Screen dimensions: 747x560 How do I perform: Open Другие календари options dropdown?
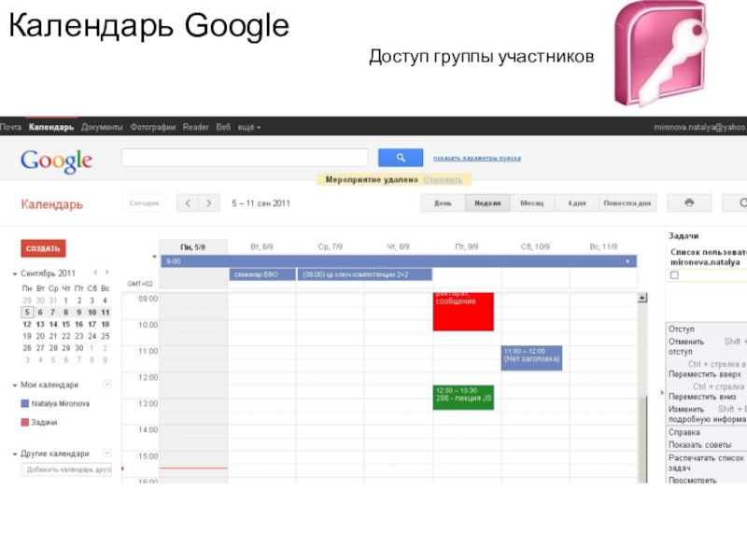point(107,454)
